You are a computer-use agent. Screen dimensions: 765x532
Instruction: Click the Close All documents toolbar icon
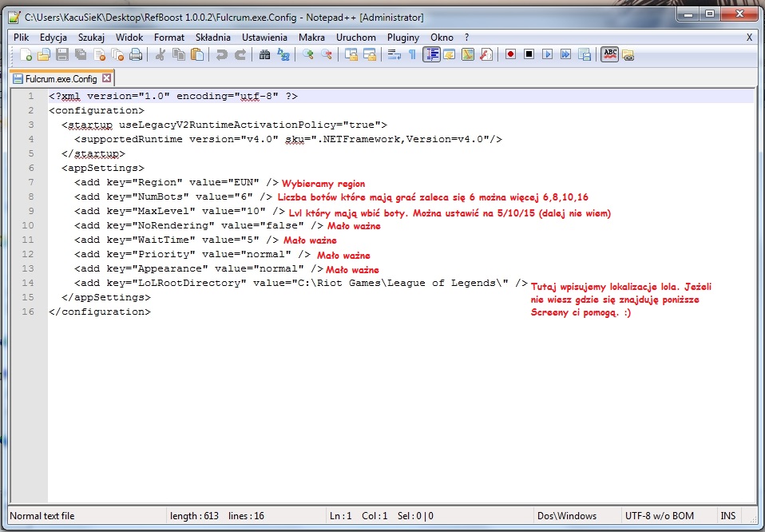tap(117, 54)
